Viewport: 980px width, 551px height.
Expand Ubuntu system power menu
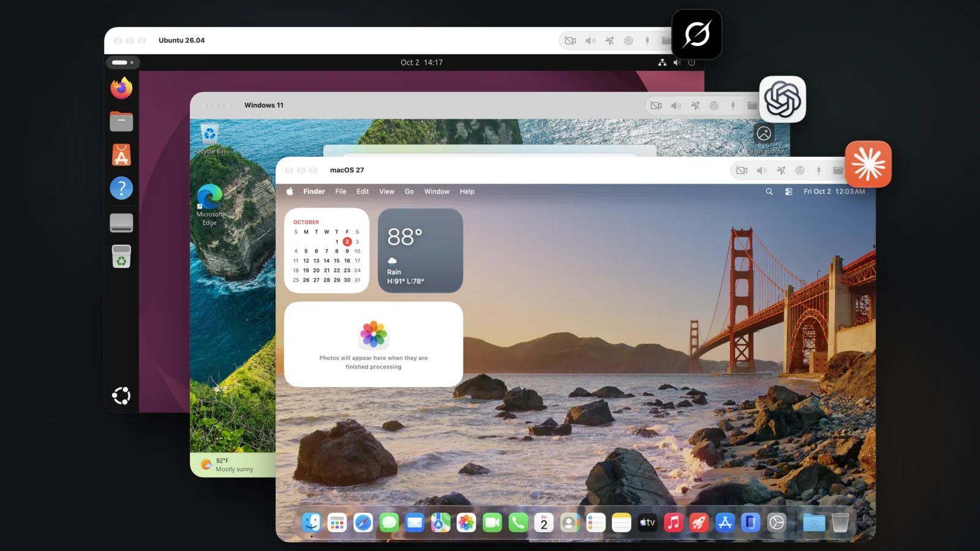692,62
